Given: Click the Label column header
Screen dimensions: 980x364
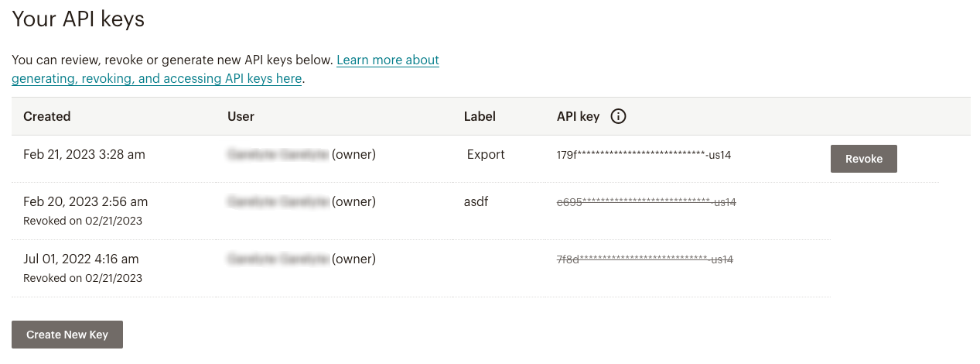Looking at the screenshot, I should coord(480,116).
